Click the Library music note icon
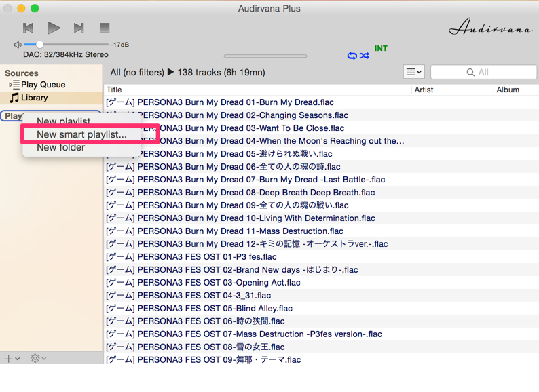 click(14, 98)
